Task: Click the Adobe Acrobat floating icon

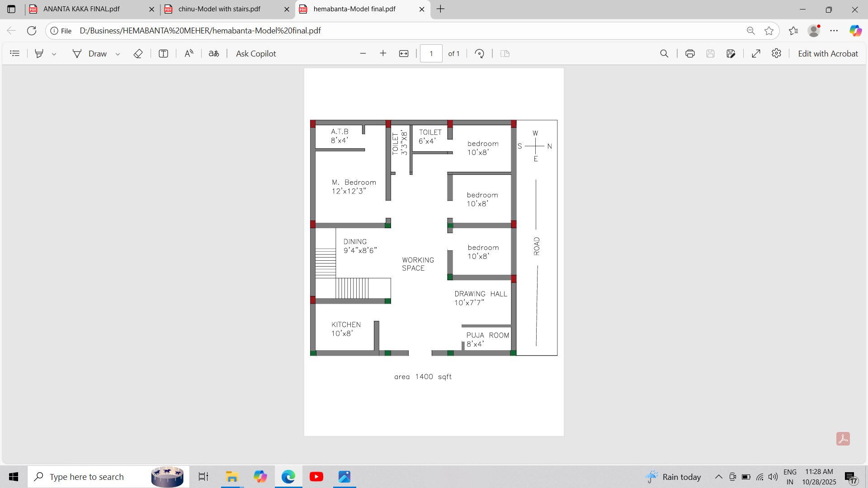Action: (843, 439)
